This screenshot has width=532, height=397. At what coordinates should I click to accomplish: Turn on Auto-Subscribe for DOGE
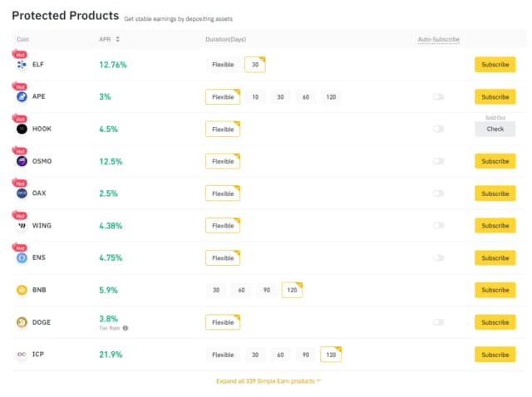(438, 322)
